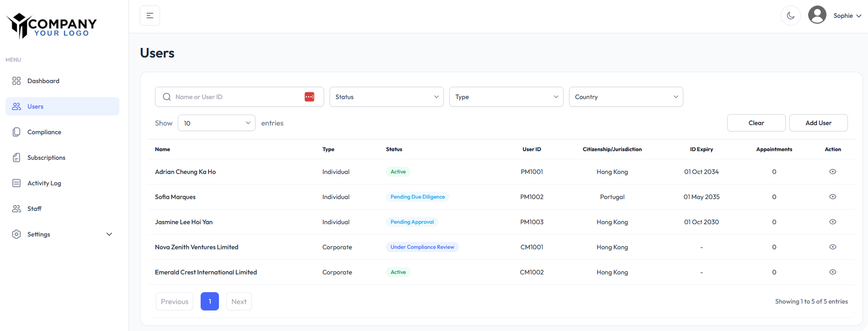The height and width of the screenshot is (331, 868).
Task: Click Showing 1 to 5 of 5 entries
Action: tap(811, 301)
